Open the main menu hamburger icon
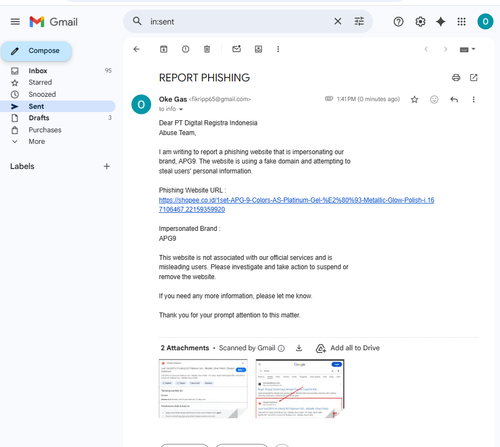This screenshot has height=447, width=500. 15,22
